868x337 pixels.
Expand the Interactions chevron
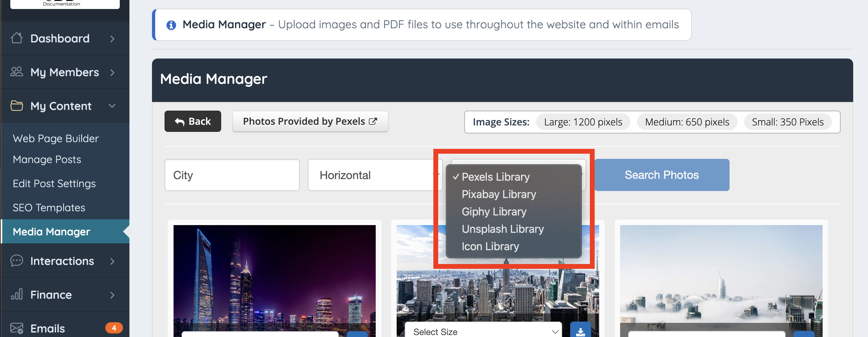(x=112, y=261)
